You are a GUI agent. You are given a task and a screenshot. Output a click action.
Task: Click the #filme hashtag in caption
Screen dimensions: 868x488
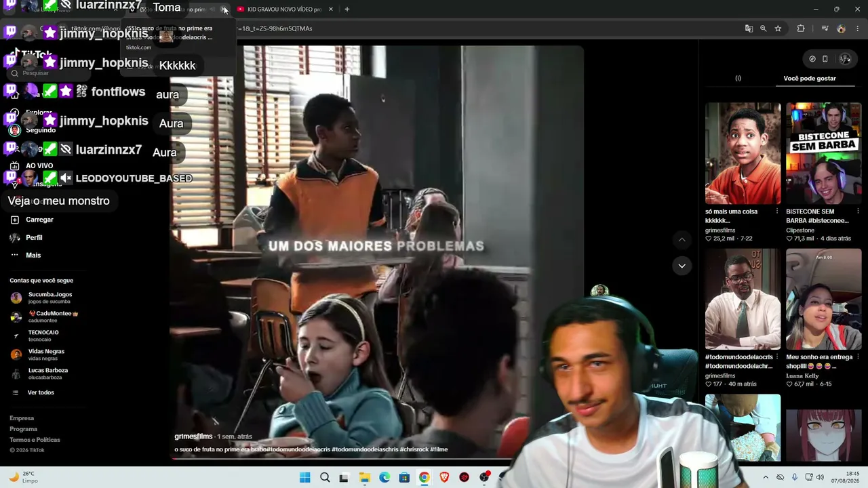coord(439,449)
